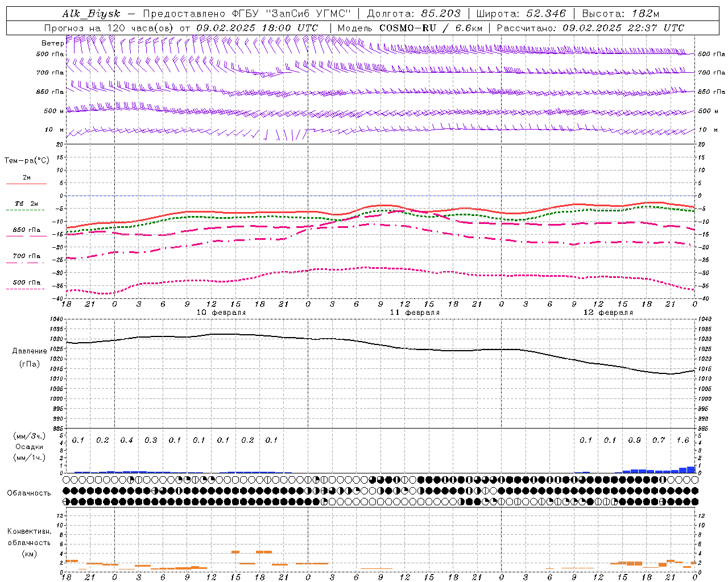The image size is (728, 582).
Task: Click the 'Рассчитано: 09.02.2025 22:37 UTC' timestamp
Action: pos(590,28)
